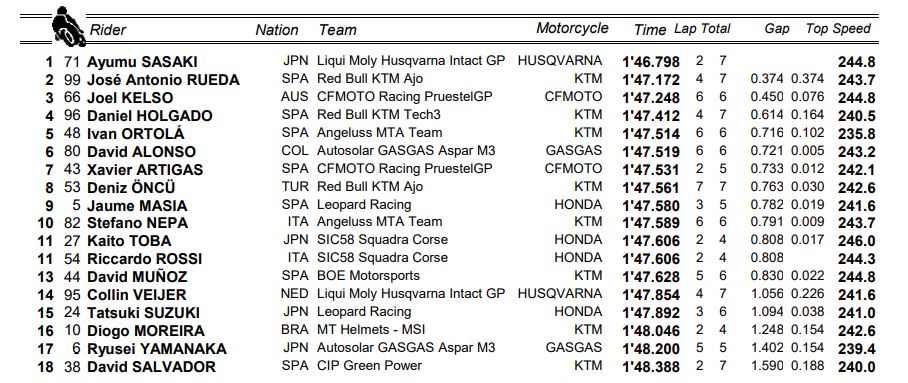The image size is (908, 383).
Task: Click Riccardo ROSSI rider name
Action: [145, 259]
